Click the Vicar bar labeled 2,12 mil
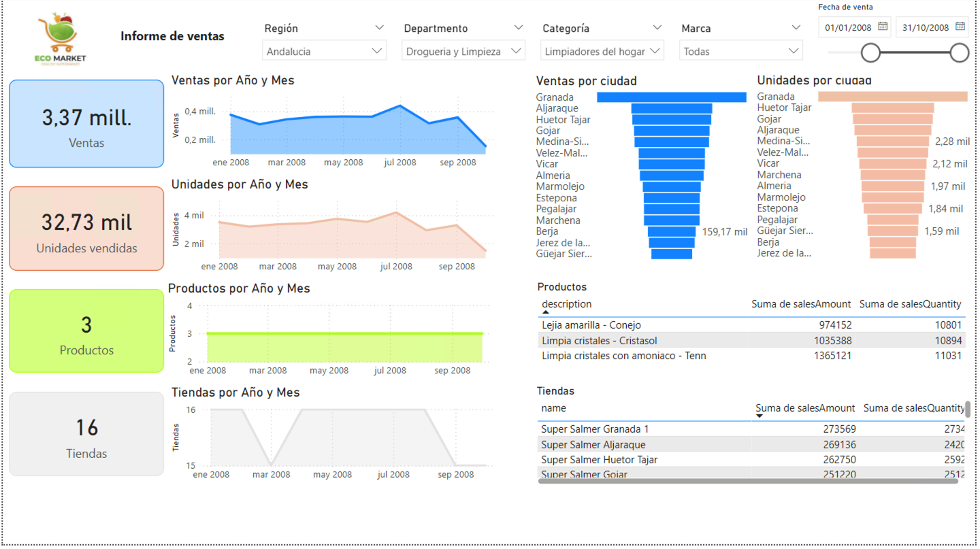Viewport: 980px width, 549px height. click(x=893, y=164)
